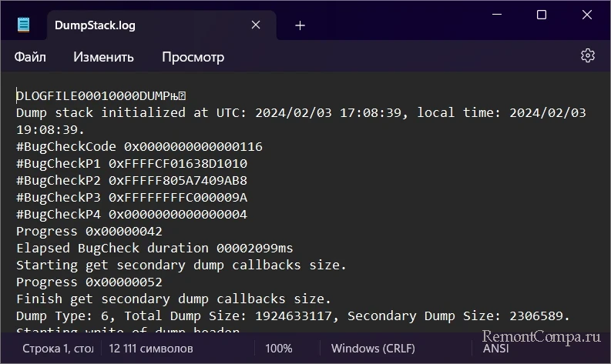Click the Windows (CRLF) line ending indicator
Screen dimensions: 611x364
(x=371, y=349)
